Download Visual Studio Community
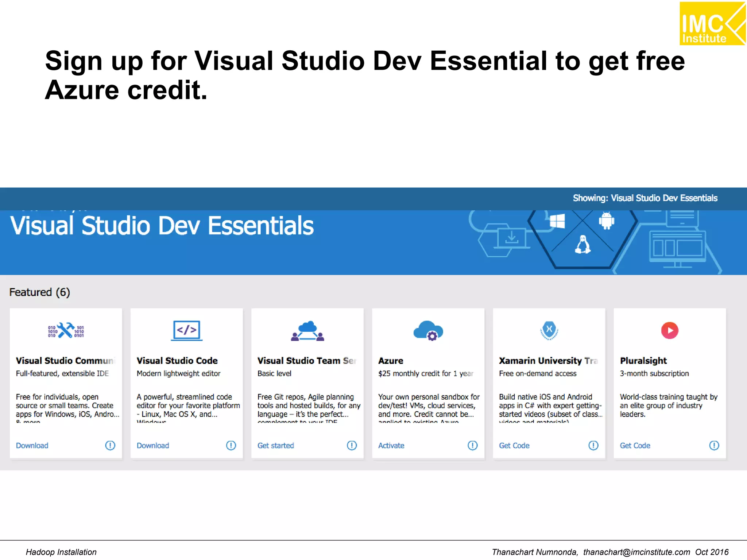 (32, 446)
